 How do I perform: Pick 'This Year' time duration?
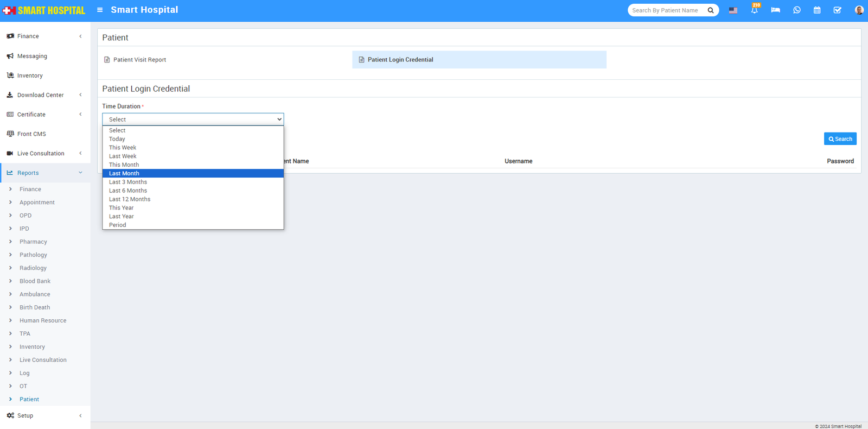122,207
